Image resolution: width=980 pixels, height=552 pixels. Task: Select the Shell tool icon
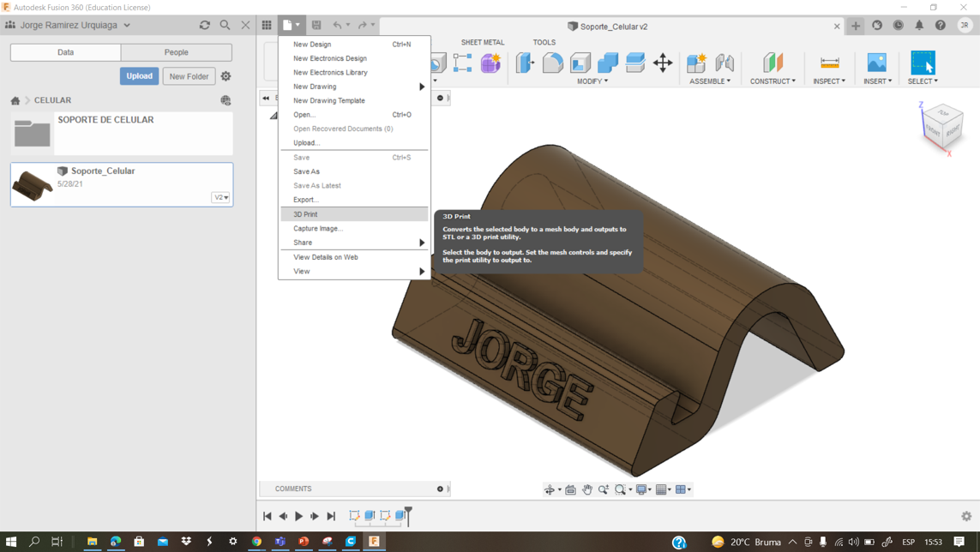pyautogui.click(x=580, y=63)
